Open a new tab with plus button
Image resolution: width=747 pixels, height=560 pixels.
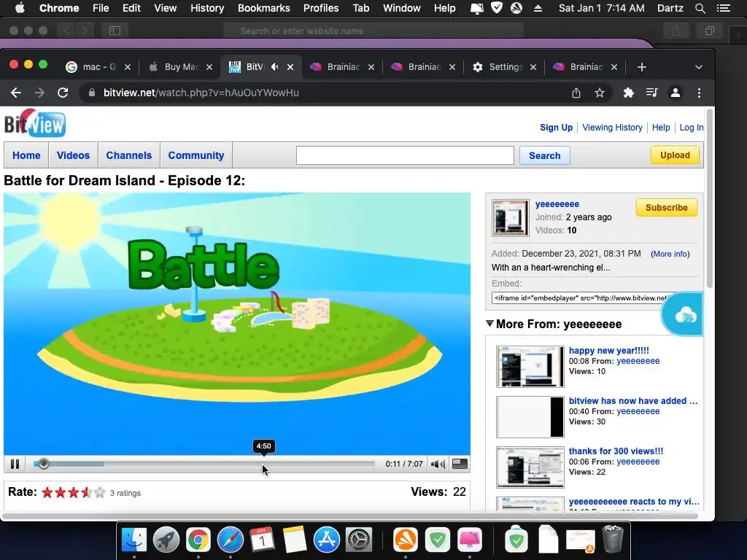coord(642,67)
